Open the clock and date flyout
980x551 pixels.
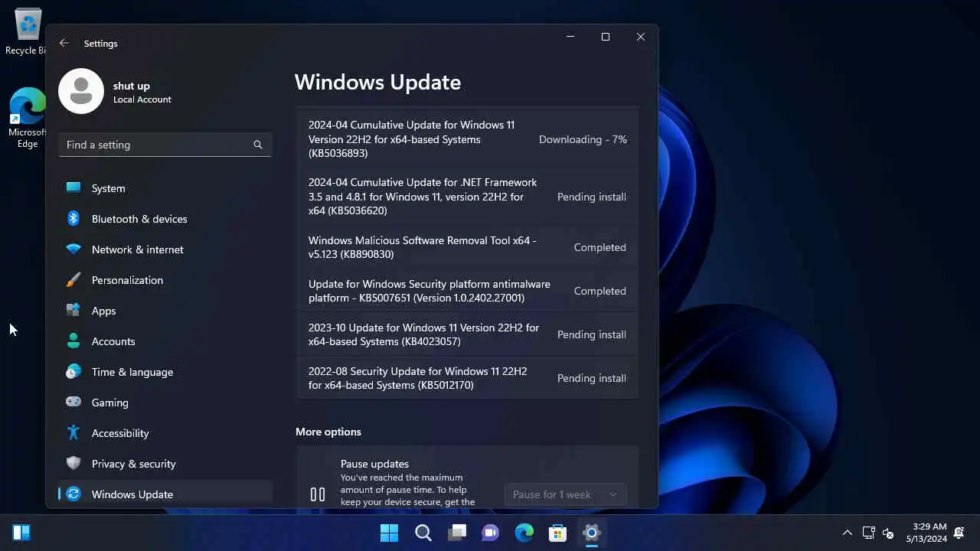[927, 533]
